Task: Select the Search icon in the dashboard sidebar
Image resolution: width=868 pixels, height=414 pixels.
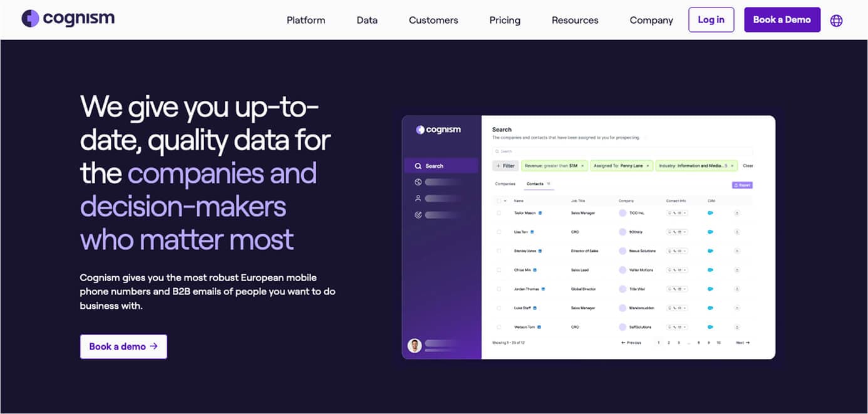Action: 418,165
